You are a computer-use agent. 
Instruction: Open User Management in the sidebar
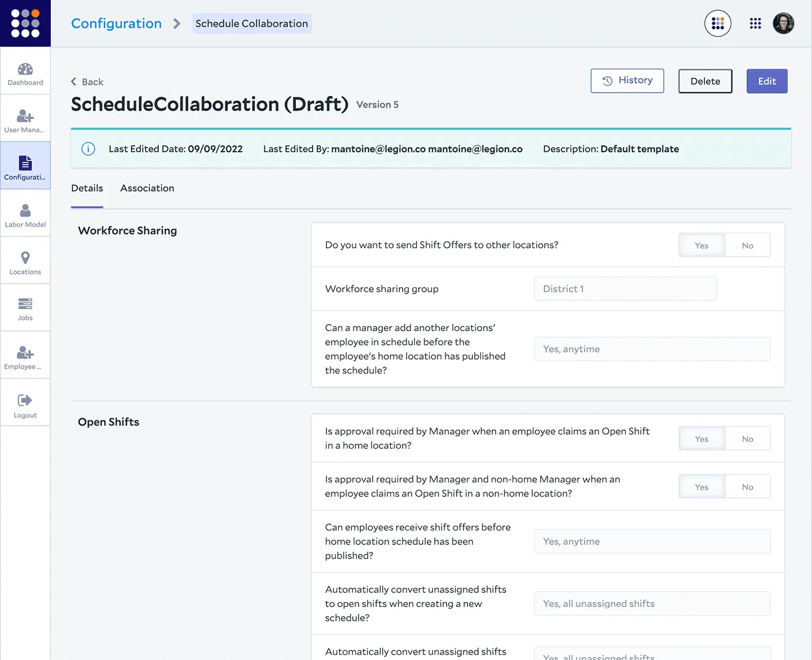point(25,121)
